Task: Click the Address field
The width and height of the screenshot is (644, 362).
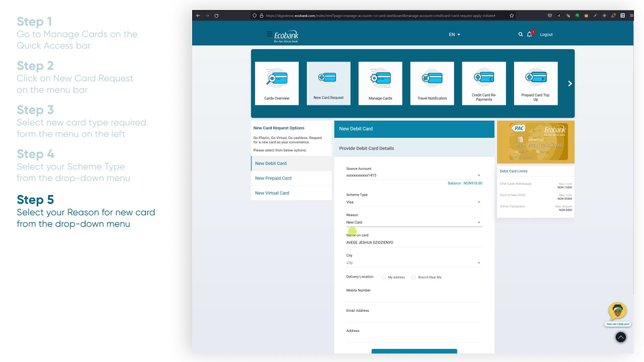Action: click(414, 338)
